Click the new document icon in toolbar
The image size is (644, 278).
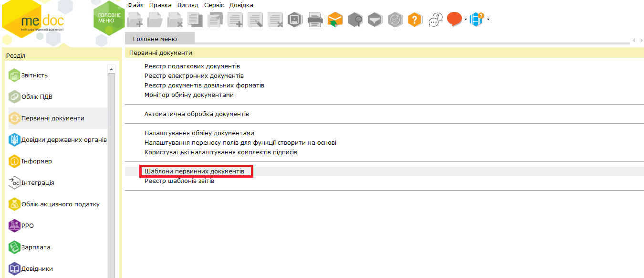[135, 20]
